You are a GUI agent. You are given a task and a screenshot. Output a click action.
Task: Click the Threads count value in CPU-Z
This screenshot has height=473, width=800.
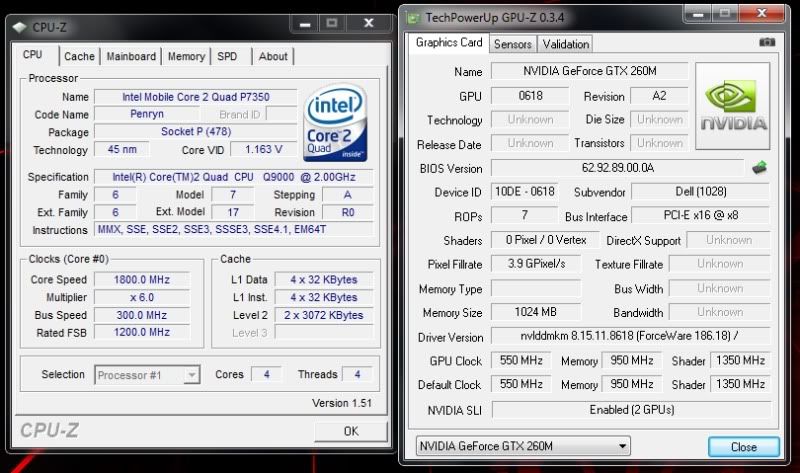point(357,375)
